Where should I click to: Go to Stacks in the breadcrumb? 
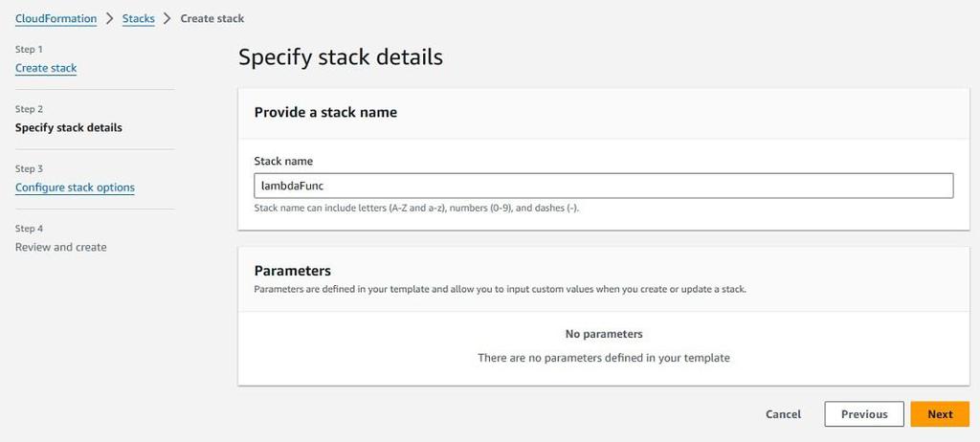coord(138,18)
